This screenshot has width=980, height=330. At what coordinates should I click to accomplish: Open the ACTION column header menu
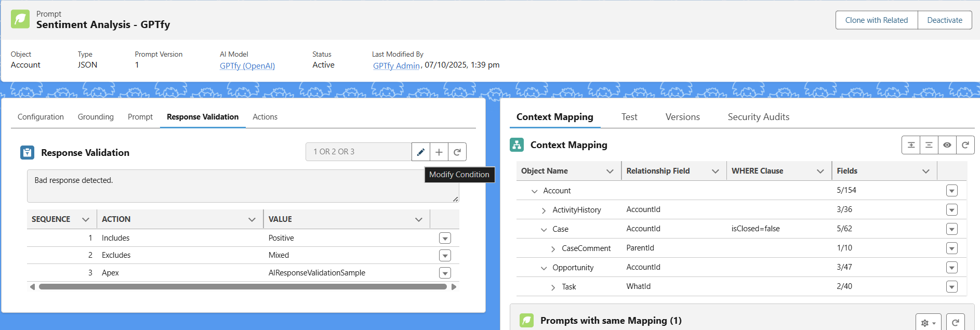(x=252, y=219)
